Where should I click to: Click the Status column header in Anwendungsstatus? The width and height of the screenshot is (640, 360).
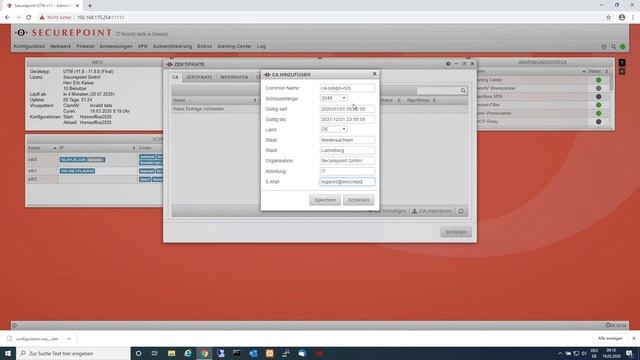click(x=598, y=71)
